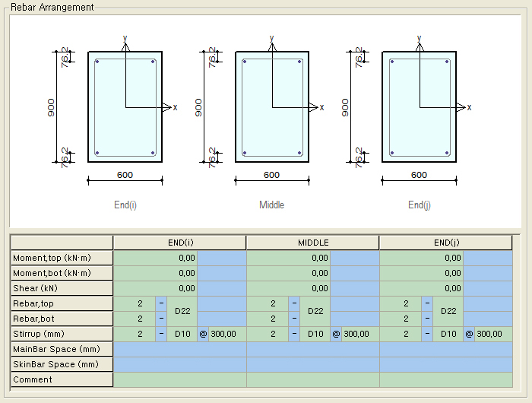Viewport: 532px width, 403px height.
Task: Click SkinBar Space cell under END(i)
Action: click(x=180, y=365)
